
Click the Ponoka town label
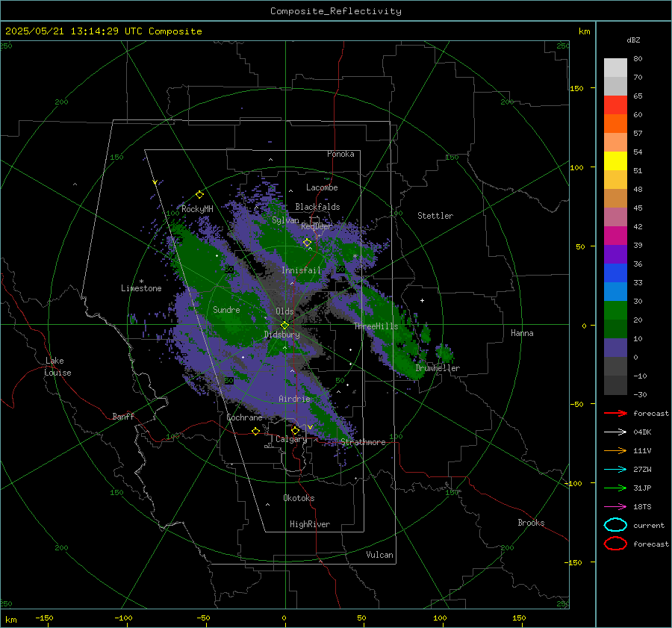click(340, 154)
